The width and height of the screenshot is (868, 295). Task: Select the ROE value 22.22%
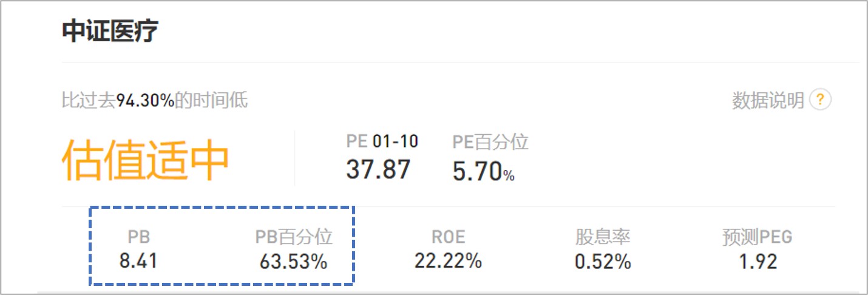448,262
